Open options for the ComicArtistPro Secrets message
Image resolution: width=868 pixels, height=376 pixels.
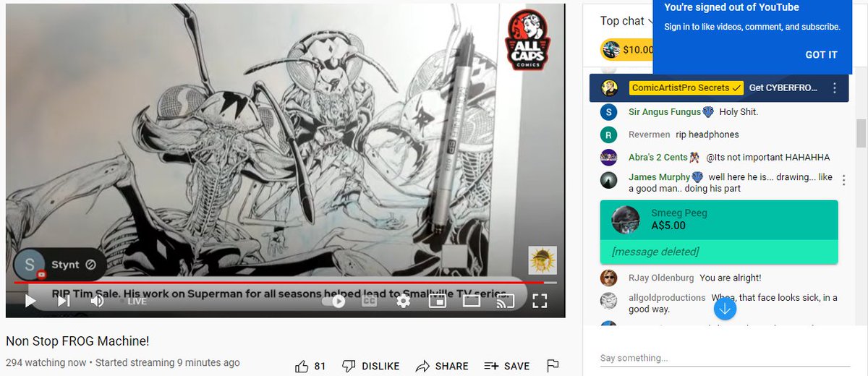pos(834,88)
